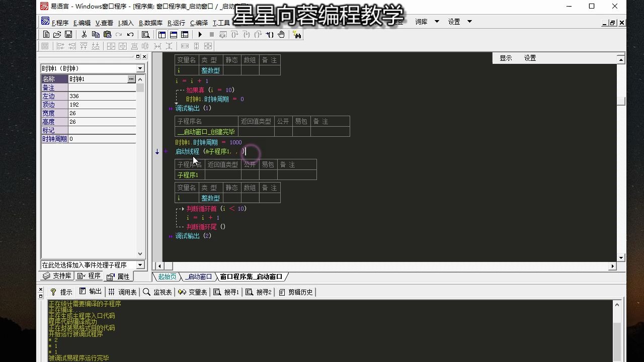Switch to the 起始页 tab

pyautogui.click(x=166, y=276)
